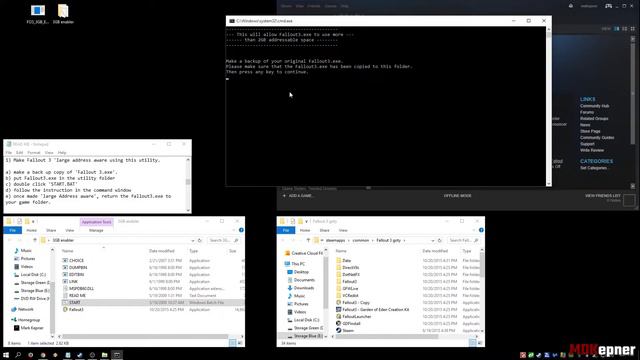Screen dimensions: 640x360
Task: Click VIEW FRIENDS LIST in Steam
Action: click(x=602, y=196)
